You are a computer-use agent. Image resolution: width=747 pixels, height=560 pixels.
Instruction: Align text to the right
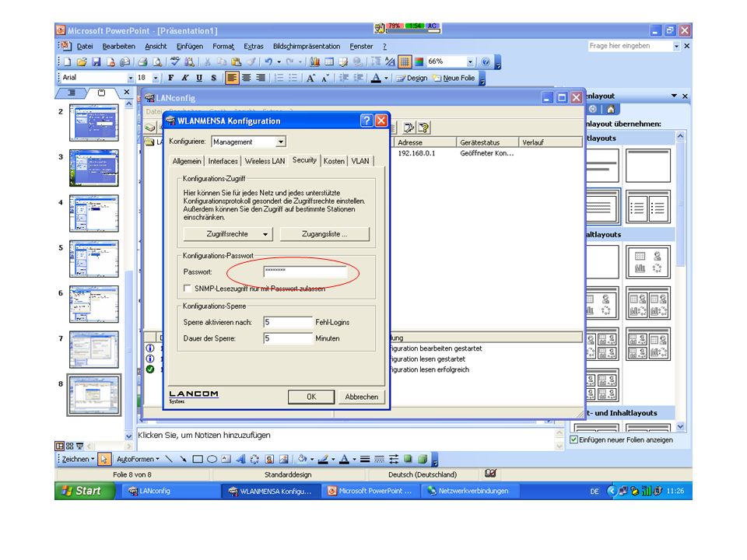pyautogui.click(x=261, y=78)
